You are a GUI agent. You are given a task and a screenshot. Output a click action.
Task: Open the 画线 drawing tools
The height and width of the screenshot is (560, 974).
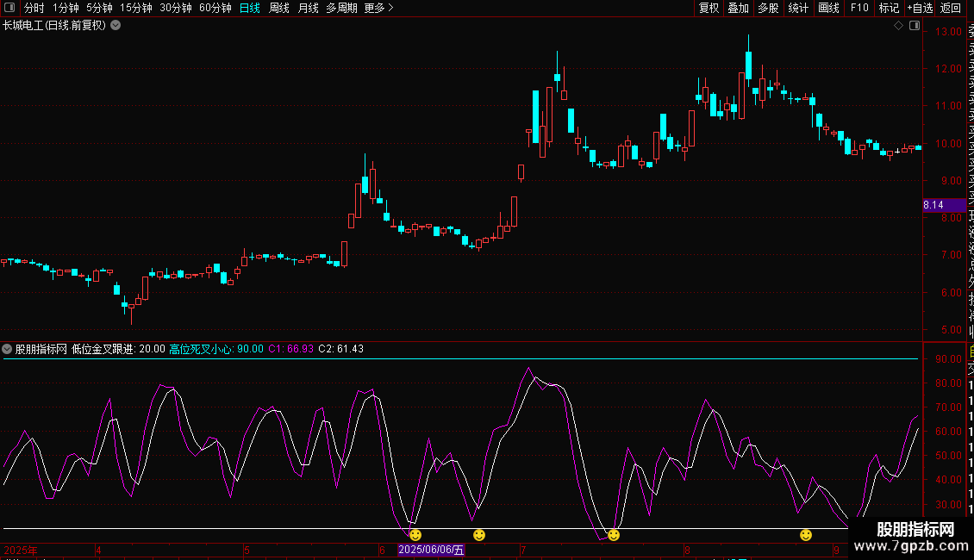click(x=828, y=8)
